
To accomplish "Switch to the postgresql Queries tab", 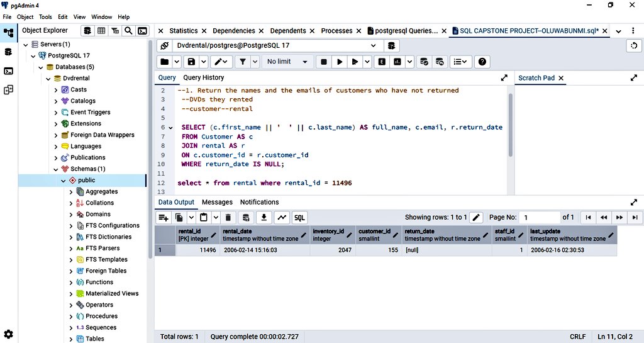I will coord(403,31).
